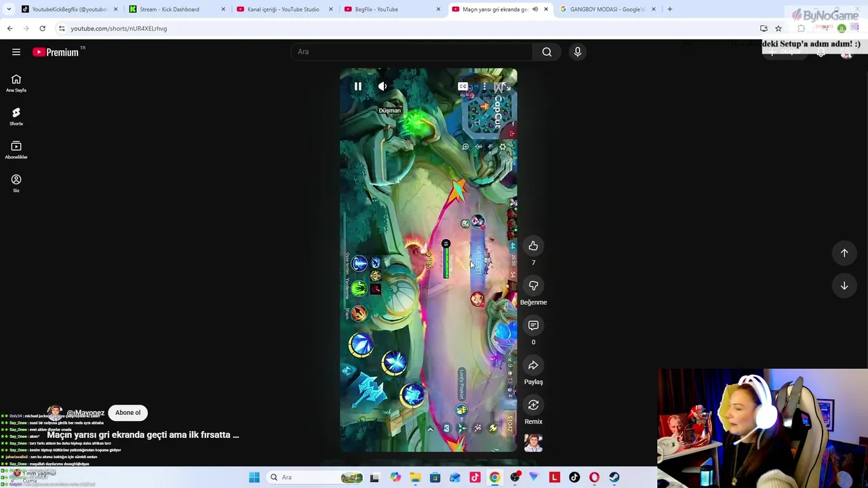Image resolution: width=868 pixels, height=488 pixels.
Task: Toggle captions on the Short
Action: click(463, 87)
